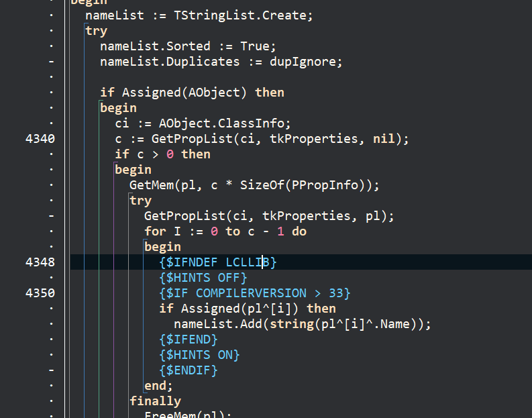This screenshot has height=418, width=532.
Task: Click the {$HINTS ON} directive
Action: pos(199,355)
